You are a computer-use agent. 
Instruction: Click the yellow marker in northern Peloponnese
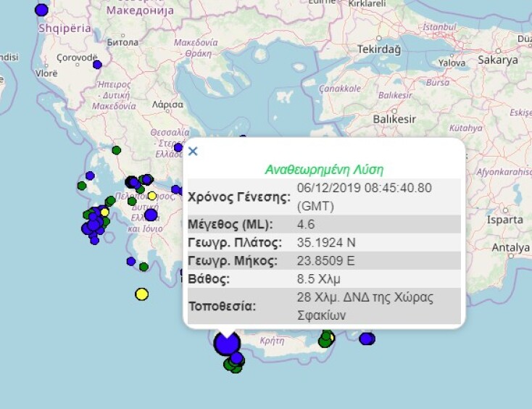(x=152, y=196)
